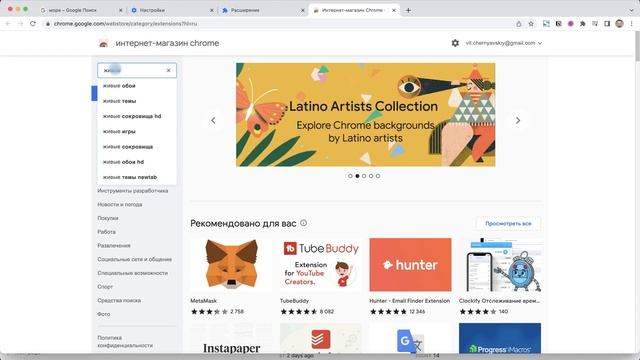Open the MetaMask extension card

(x=231, y=277)
